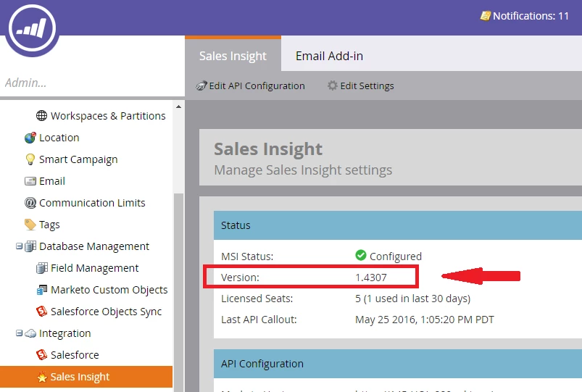Click the tree scrollbar up arrow

coord(178,107)
